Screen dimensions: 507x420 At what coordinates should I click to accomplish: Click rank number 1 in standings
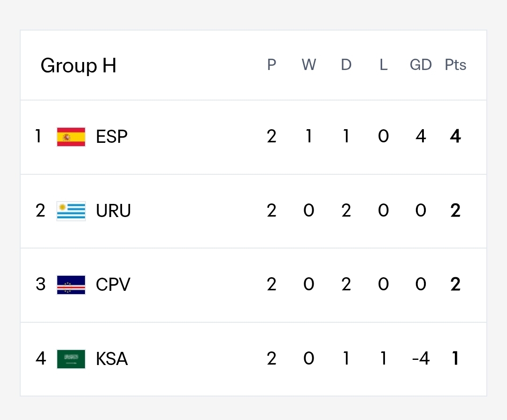(38, 136)
